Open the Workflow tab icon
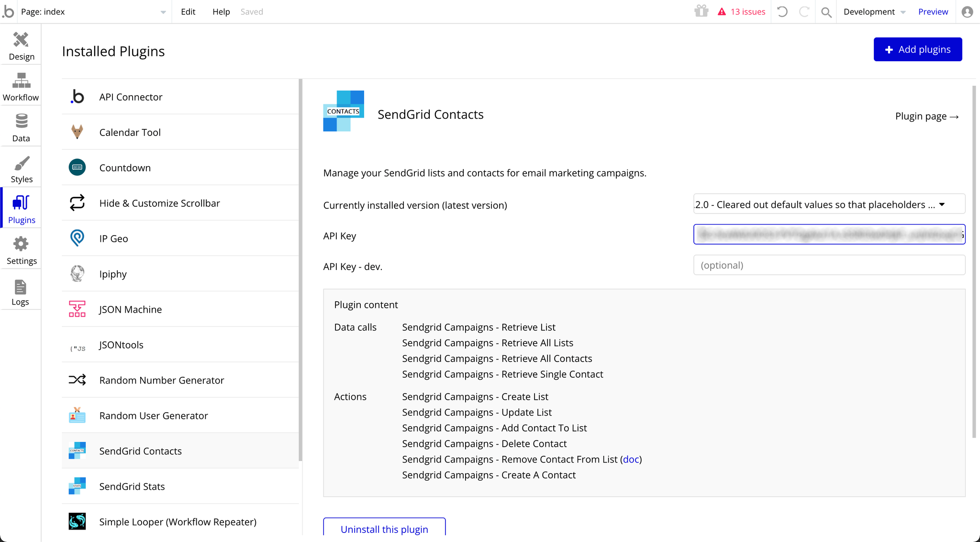 tap(21, 80)
